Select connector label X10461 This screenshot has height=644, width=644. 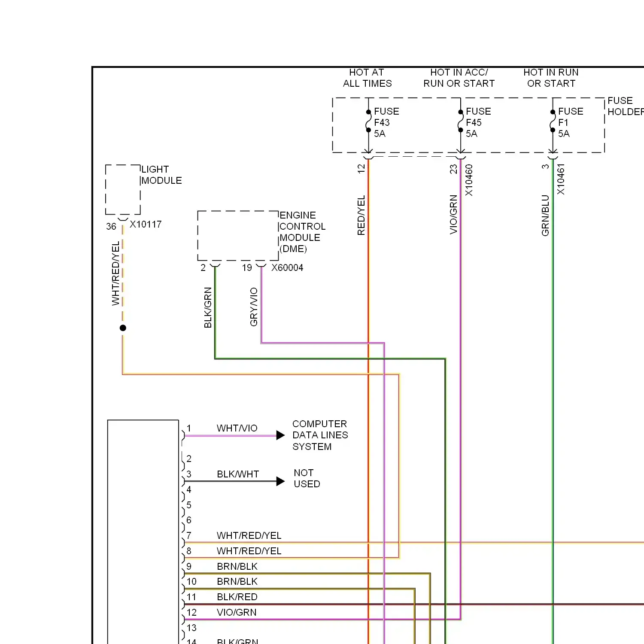(561, 179)
